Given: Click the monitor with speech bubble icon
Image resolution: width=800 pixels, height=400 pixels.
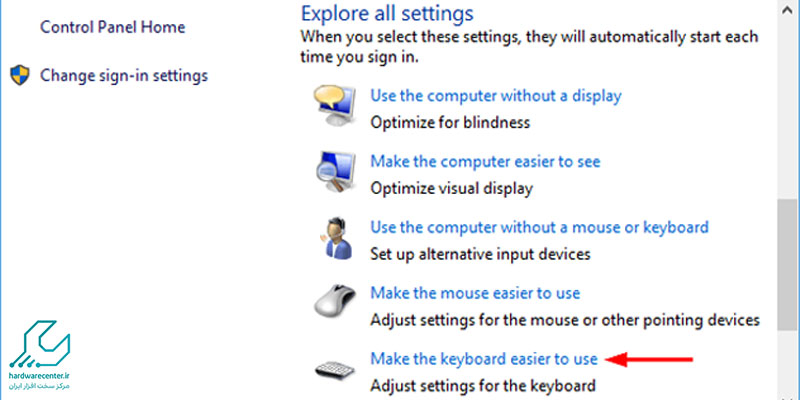Looking at the screenshot, I should 334,105.
